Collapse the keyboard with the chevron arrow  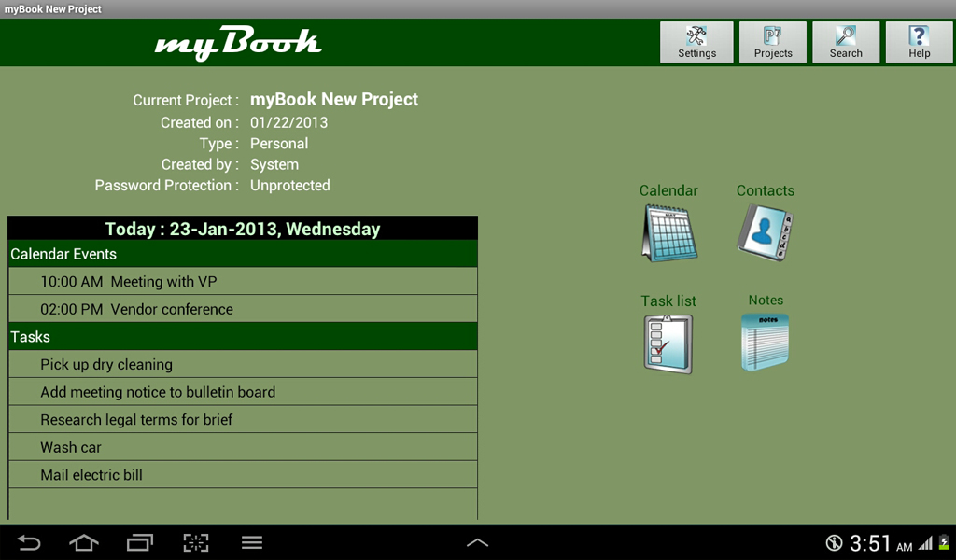477,541
